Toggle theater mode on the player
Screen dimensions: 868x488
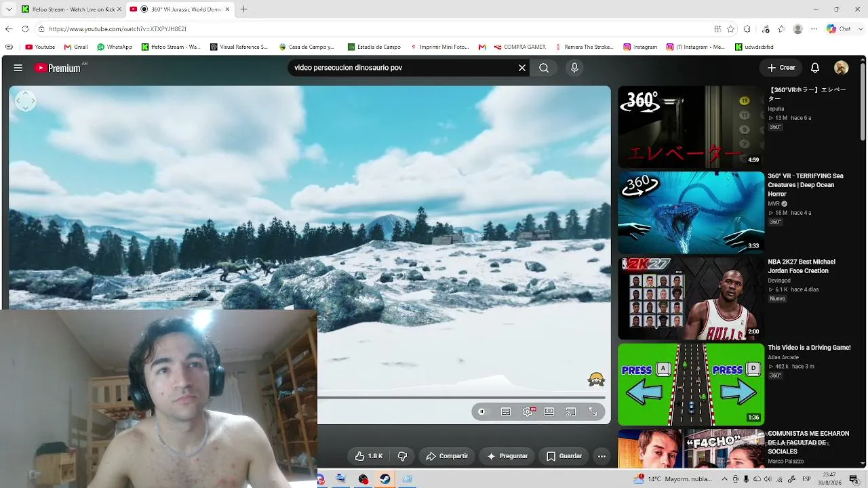pos(549,411)
